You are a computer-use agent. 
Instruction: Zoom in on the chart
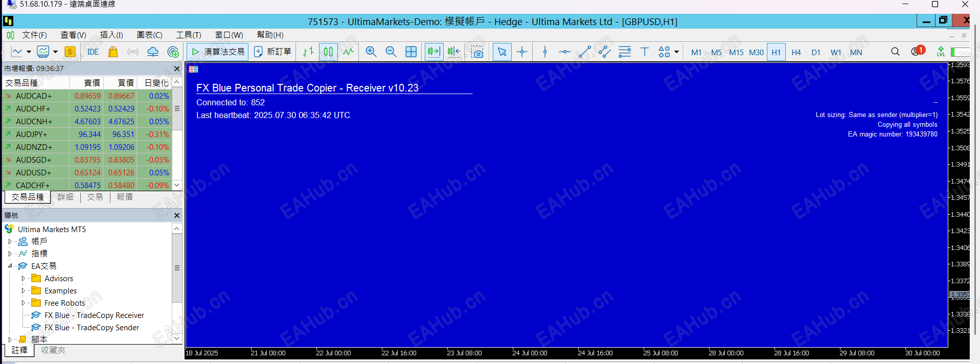point(371,52)
